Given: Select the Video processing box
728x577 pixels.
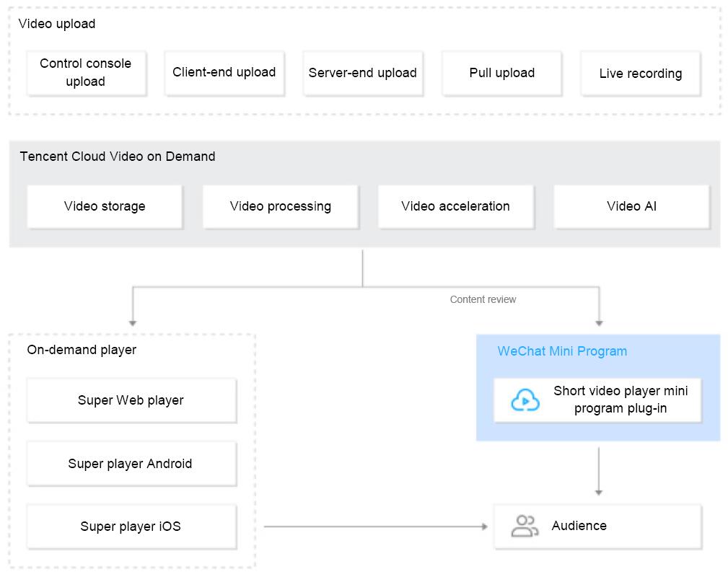Looking at the screenshot, I should click(281, 206).
